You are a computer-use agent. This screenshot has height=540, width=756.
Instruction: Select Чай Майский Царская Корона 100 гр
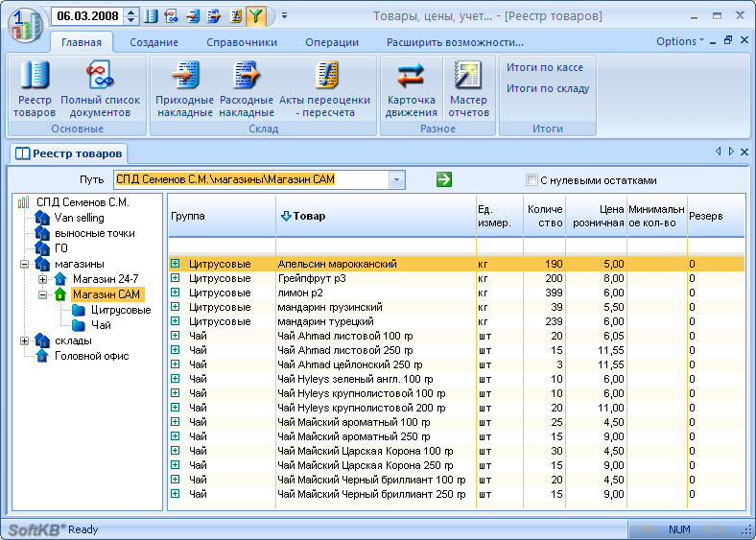pyautogui.click(x=456, y=451)
